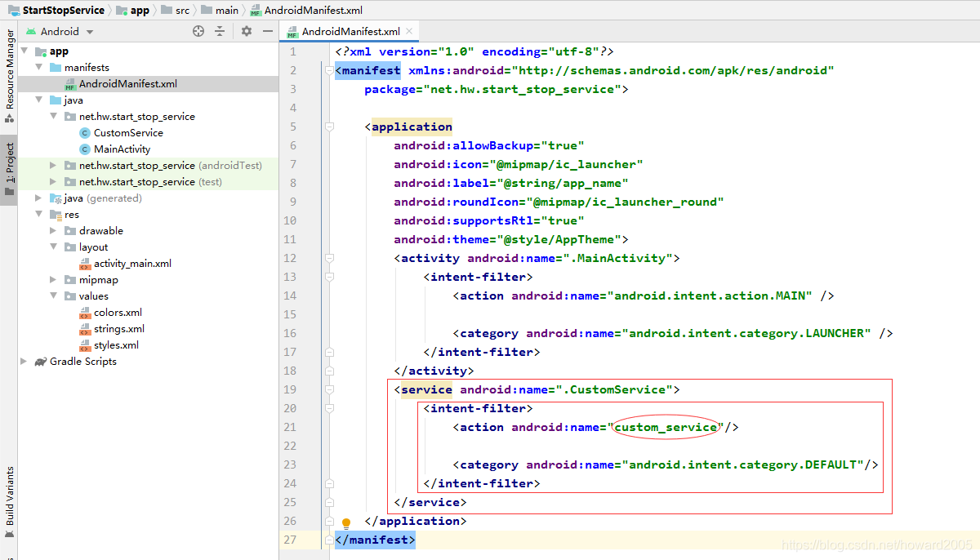This screenshot has height=560, width=980.
Task: Fold the application tag in gutter
Action: [329, 127]
